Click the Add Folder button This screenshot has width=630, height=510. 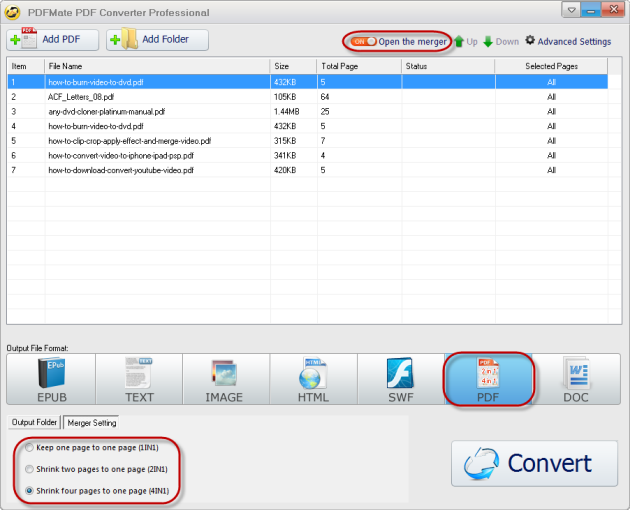click(157, 40)
